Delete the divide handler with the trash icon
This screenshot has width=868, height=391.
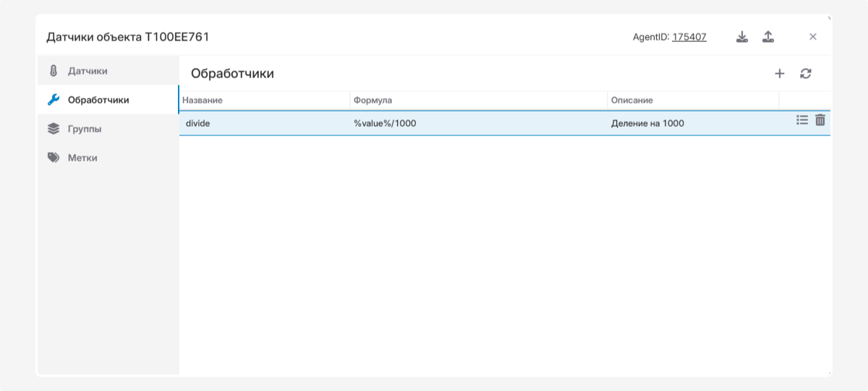820,120
